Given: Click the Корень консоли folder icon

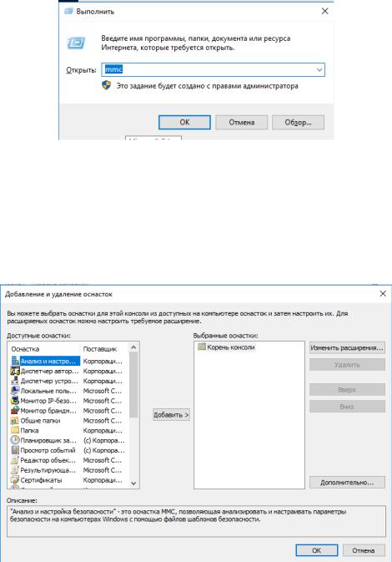Looking at the screenshot, I should [x=202, y=347].
